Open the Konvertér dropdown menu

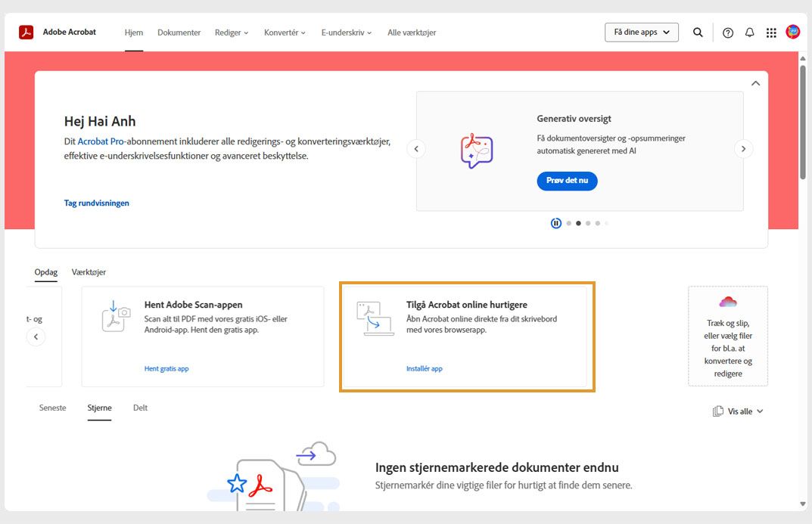pyautogui.click(x=285, y=33)
